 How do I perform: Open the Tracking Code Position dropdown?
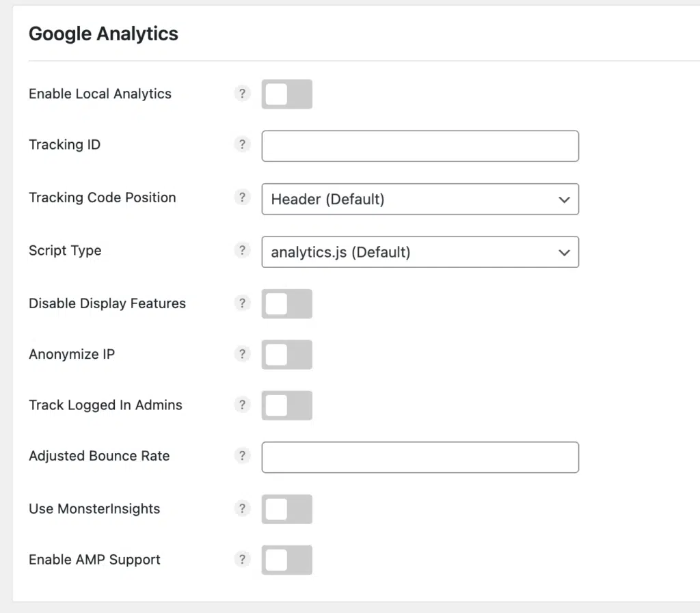point(420,200)
